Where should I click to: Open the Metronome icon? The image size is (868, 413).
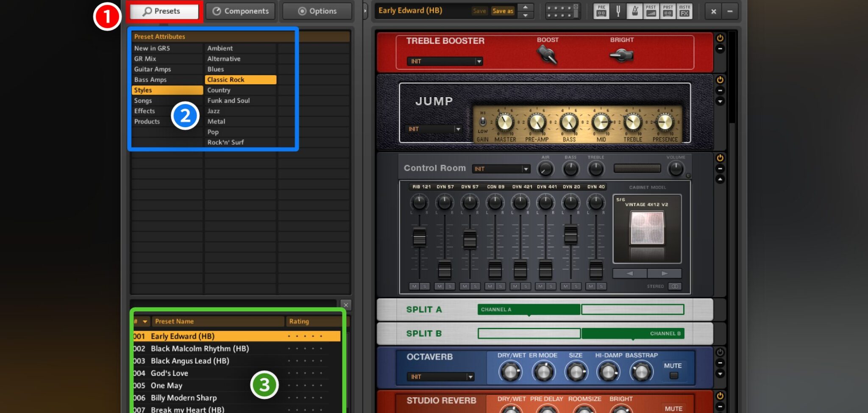click(634, 11)
